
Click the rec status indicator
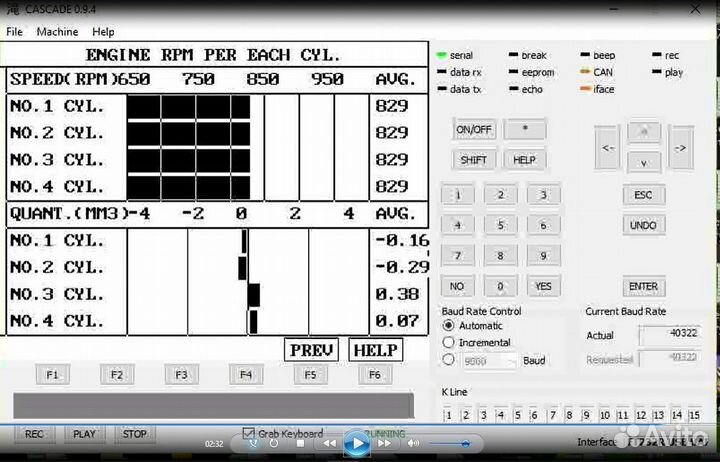[x=657, y=55]
